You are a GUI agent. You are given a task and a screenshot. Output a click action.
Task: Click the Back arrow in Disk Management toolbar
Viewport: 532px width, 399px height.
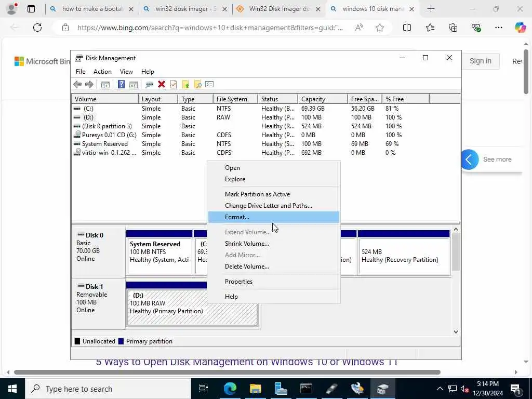(x=77, y=85)
